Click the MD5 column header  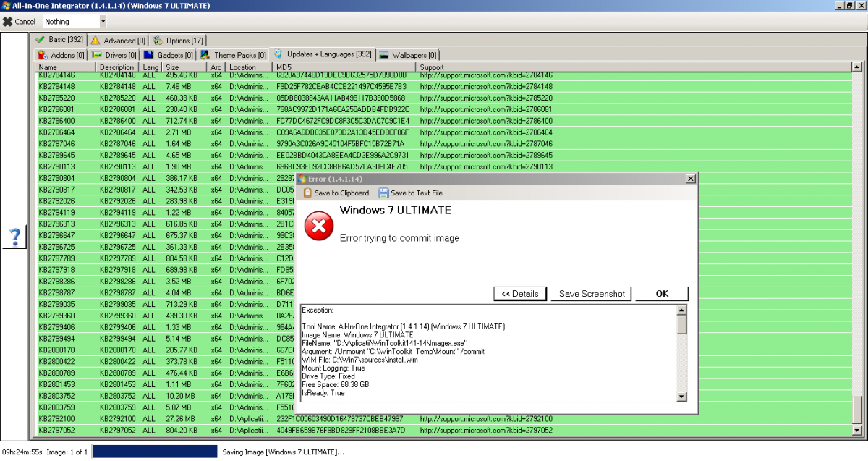point(346,67)
